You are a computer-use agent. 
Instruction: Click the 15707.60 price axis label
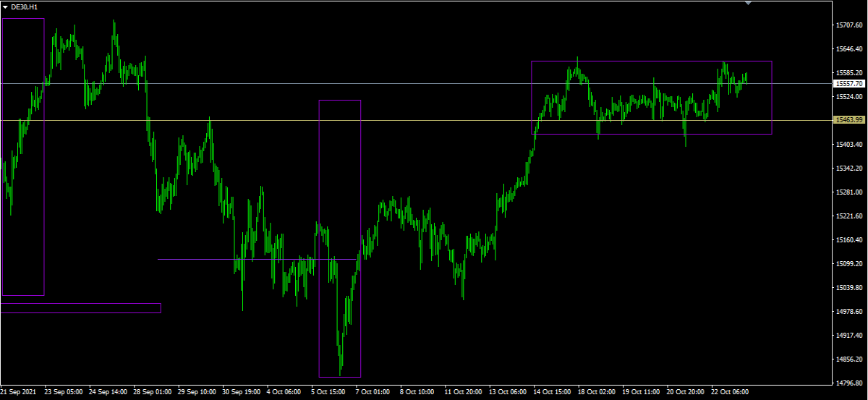(849, 25)
